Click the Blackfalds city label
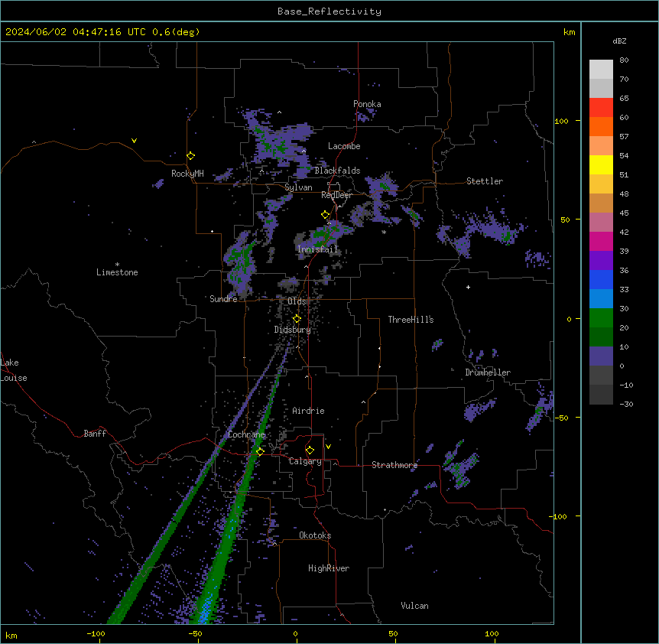The image size is (659, 644). [x=337, y=171]
